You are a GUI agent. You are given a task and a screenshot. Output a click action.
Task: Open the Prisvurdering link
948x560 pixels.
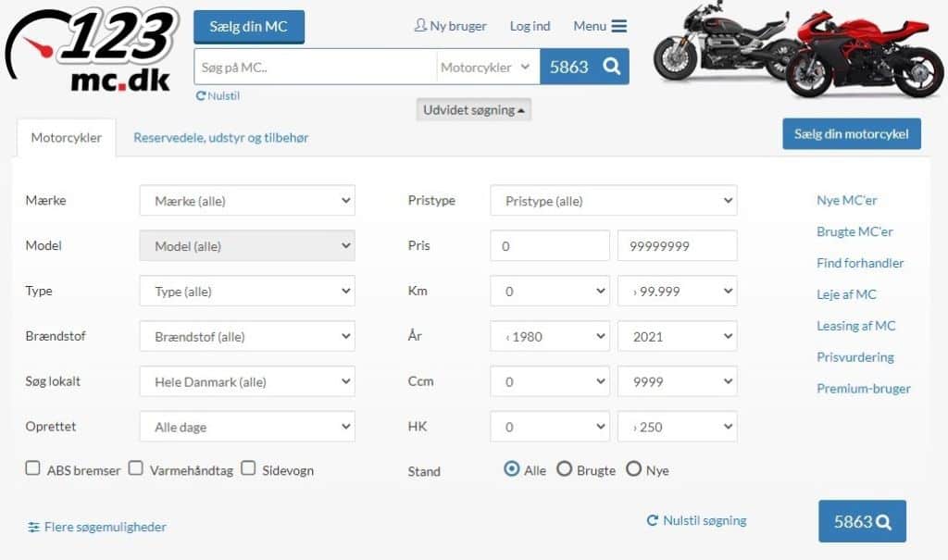pyautogui.click(x=854, y=356)
